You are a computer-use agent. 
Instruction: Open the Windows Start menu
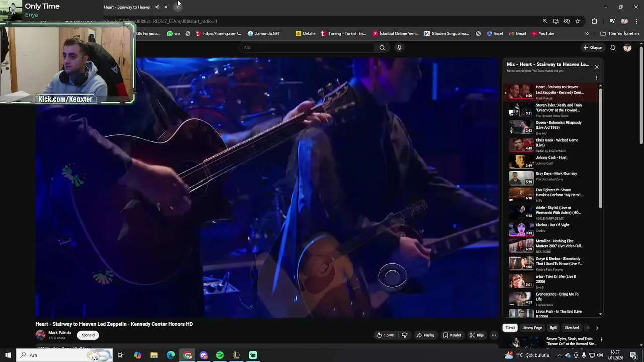[x=8, y=355]
